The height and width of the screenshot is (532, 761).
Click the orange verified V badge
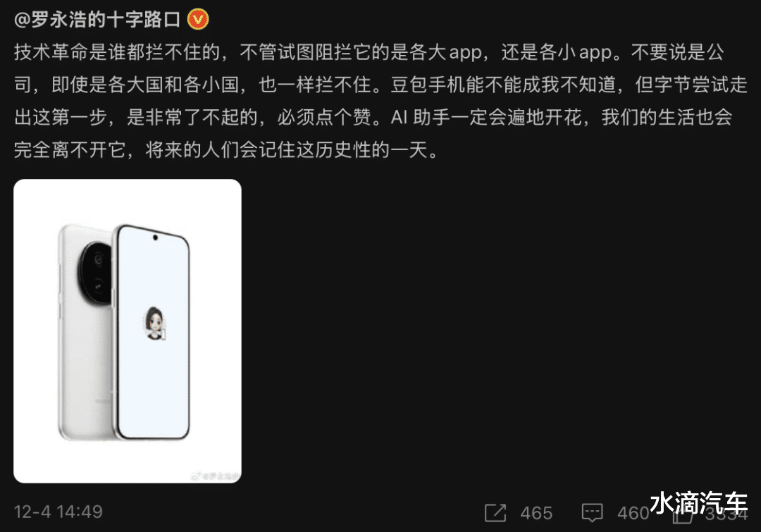pyautogui.click(x=198, y=20)
